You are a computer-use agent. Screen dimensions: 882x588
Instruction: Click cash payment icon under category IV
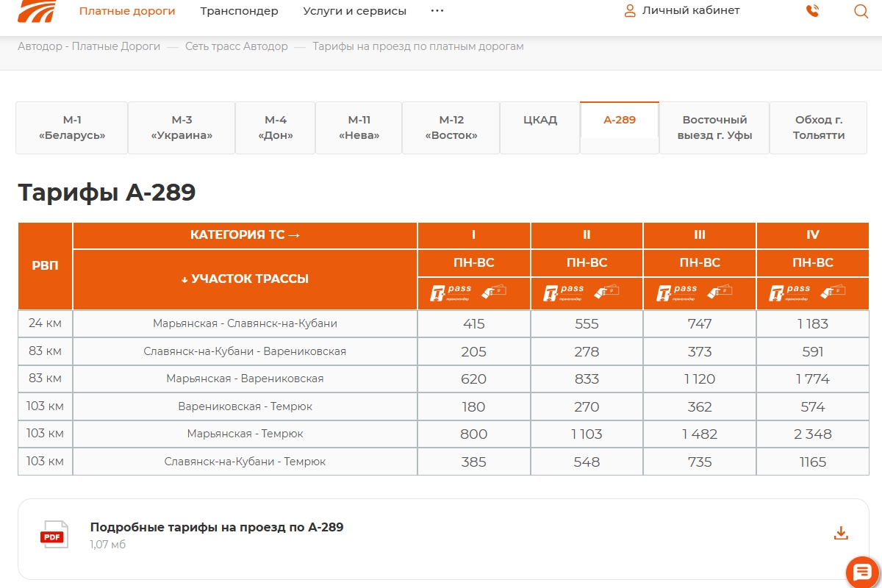(833, 292)
